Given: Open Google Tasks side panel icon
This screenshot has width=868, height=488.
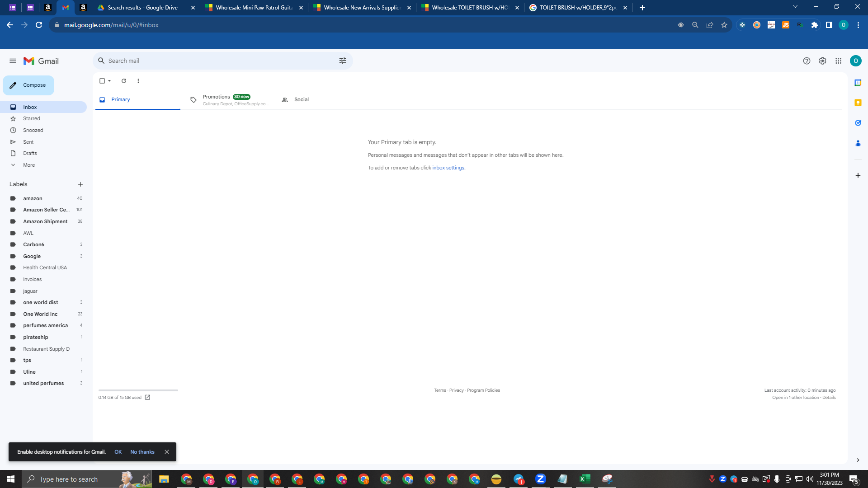Looking at the screenshot, I should coord(858,123).
